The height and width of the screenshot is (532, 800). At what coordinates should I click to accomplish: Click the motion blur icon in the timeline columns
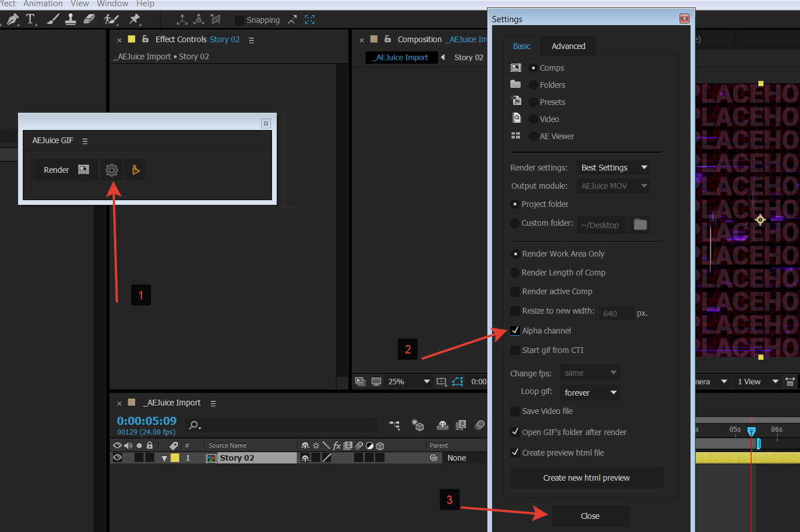(x=358, y=445)
